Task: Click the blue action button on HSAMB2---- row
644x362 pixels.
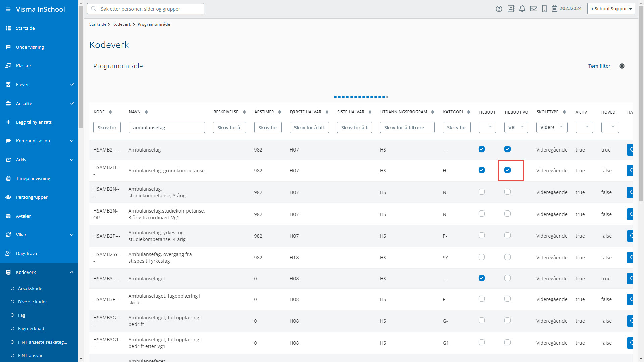Action: (x=630, y=149)
